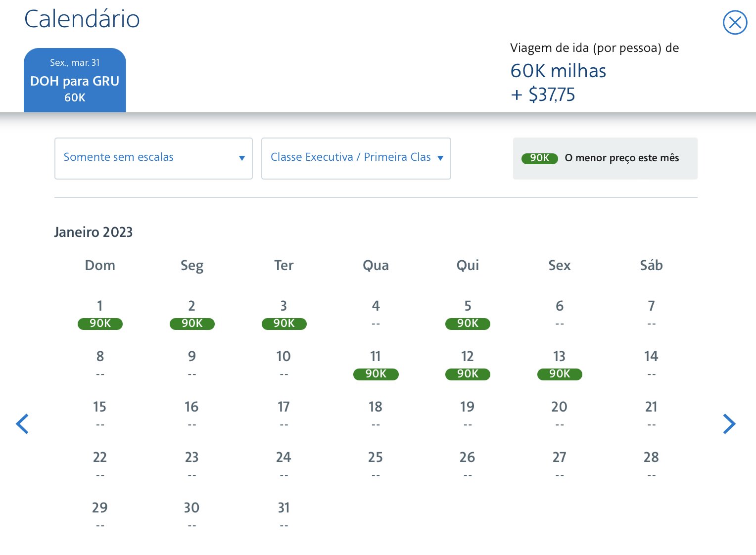Go to previous month arrow

22,424
